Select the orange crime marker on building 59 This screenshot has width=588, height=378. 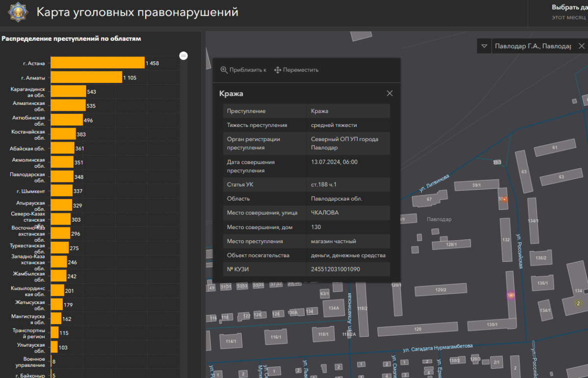coord(504,200)
